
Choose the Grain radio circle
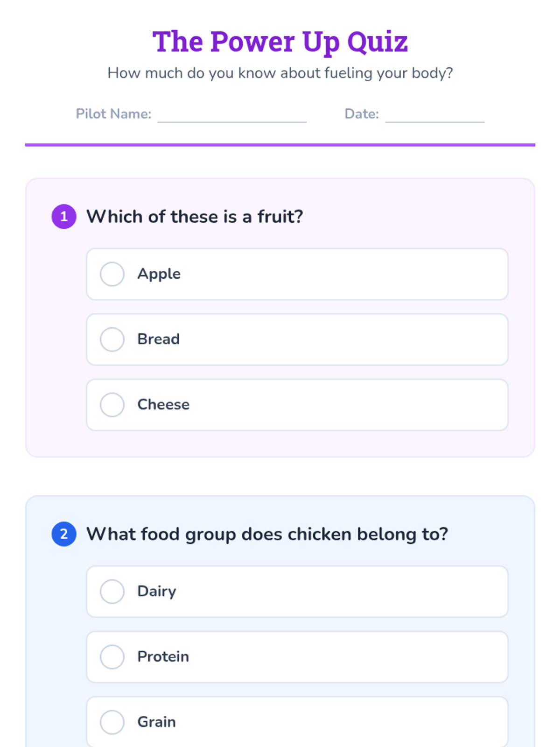point(112,722)
